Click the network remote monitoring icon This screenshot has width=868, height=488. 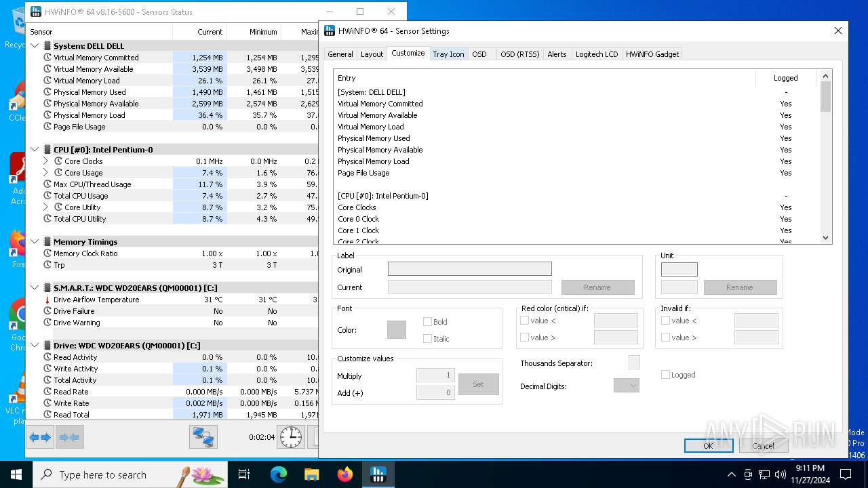203,437
